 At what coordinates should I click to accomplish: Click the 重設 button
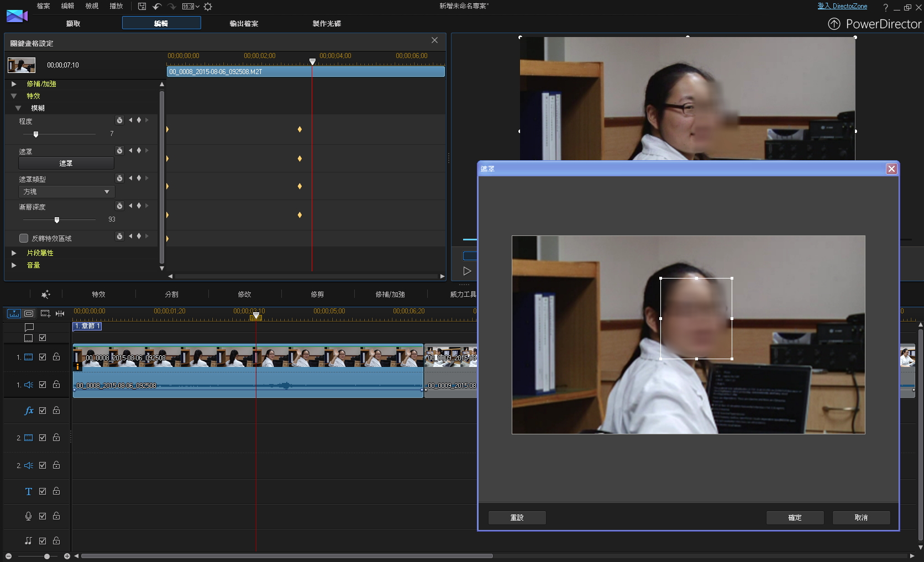click(517, 517)
